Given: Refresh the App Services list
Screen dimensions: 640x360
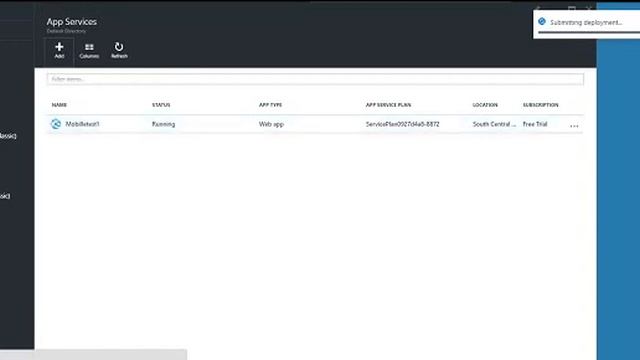Looking at the screenshot, I should pyautogui.click(x=119, y=51).
